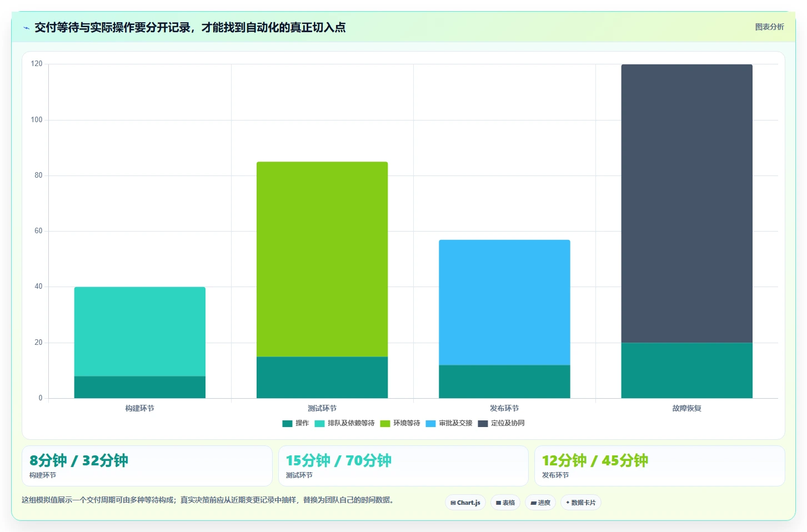Toggle the 环境等待 legend entry

tap(400, 423)
